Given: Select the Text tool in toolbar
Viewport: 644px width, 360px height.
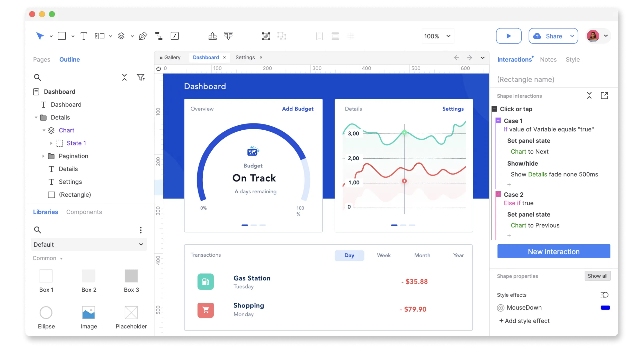Looking at the screenshot, I should click(x=84, y=36).
